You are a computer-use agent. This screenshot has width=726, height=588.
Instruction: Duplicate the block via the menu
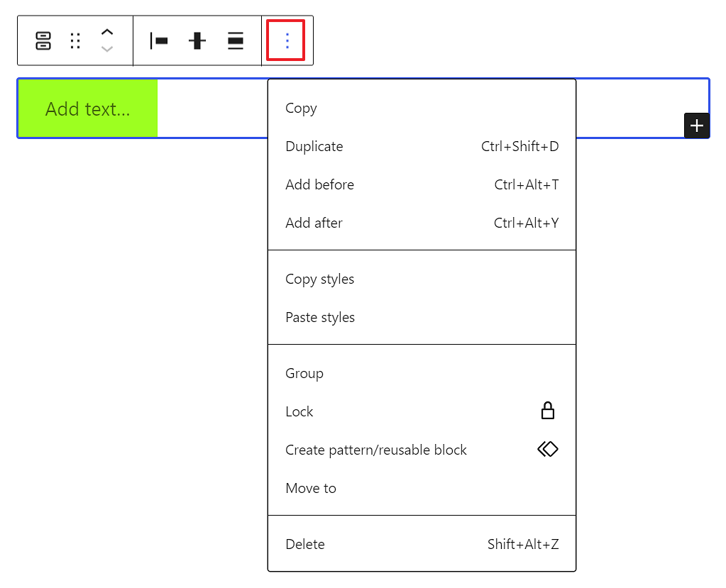click(x=314, y=146)
